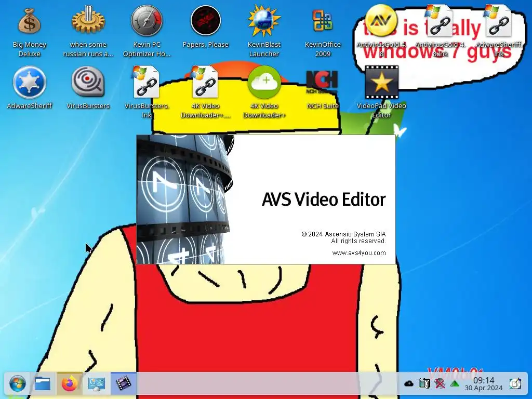This screenshot has height=399, width=532.
Task: Select the AntivirusGold 4.8.lnk shortcut icon
Action: coord(440,21)
